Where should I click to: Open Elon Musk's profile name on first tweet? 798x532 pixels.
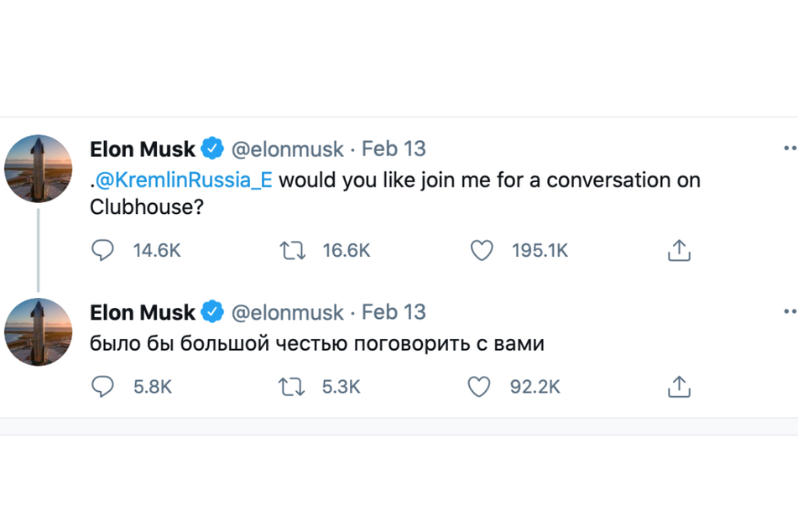143,149
